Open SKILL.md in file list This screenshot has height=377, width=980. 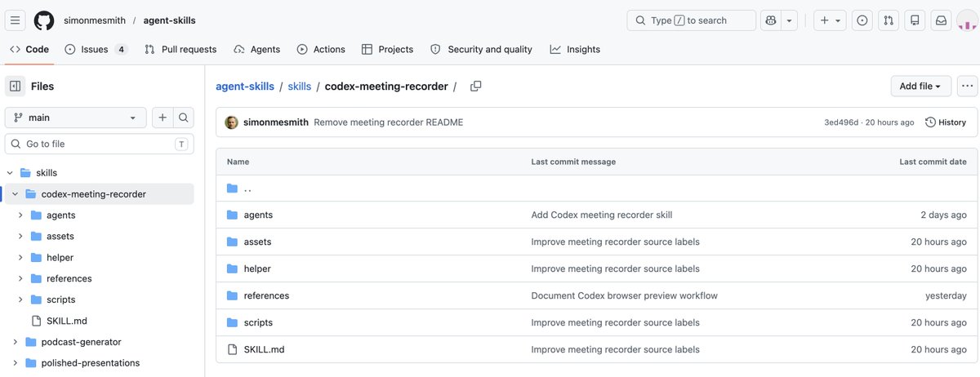point(264,350)
